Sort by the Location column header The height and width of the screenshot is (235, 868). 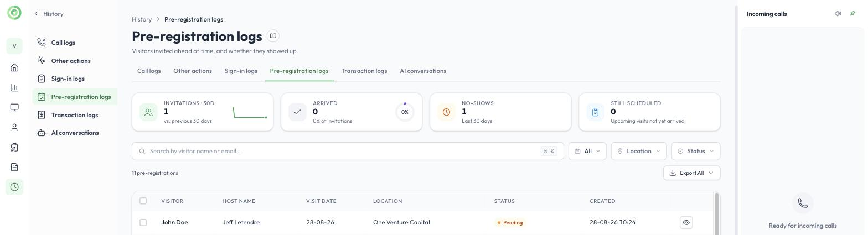tap(387, 201)
